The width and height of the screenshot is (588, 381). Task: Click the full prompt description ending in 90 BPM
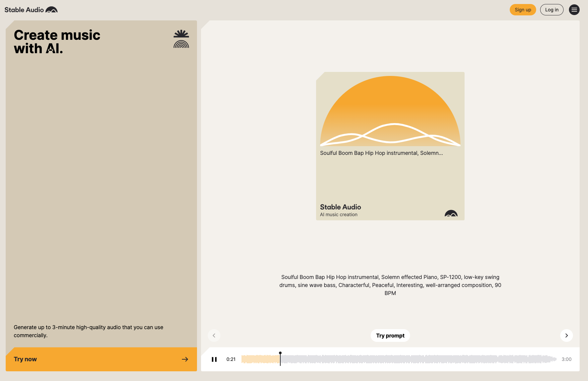pos(390,285)
